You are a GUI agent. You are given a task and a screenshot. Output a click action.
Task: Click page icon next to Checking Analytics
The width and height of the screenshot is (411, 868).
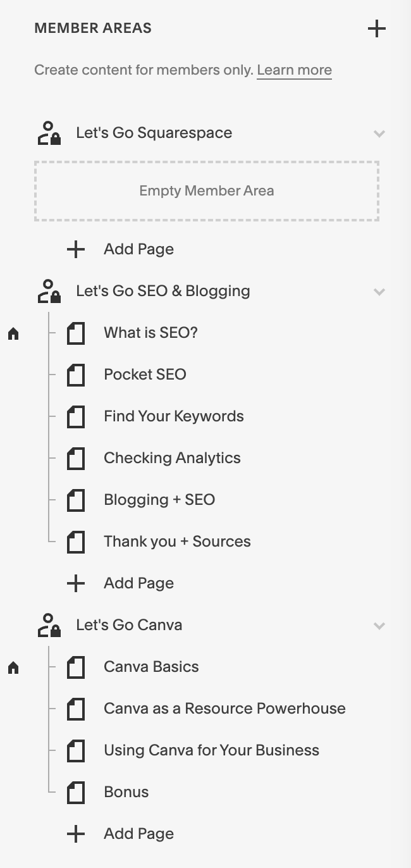(x=76, y=458)
